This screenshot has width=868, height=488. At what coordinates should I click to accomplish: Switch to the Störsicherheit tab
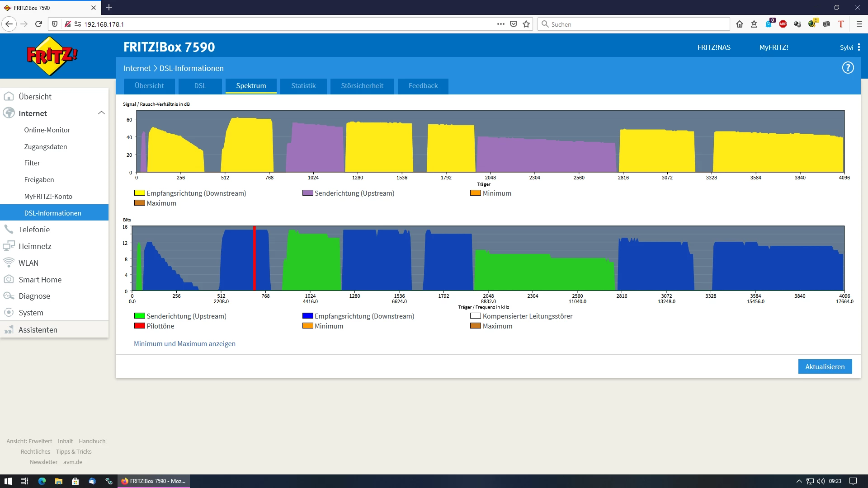tap(362, 86)
